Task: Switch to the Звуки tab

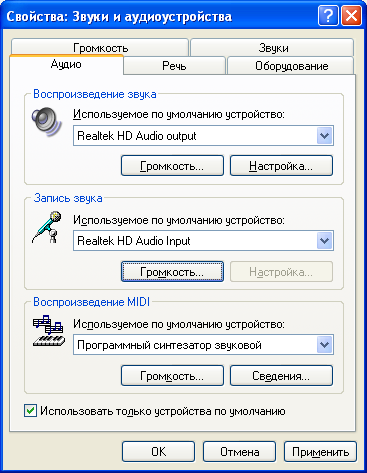Action: [272, 48]
